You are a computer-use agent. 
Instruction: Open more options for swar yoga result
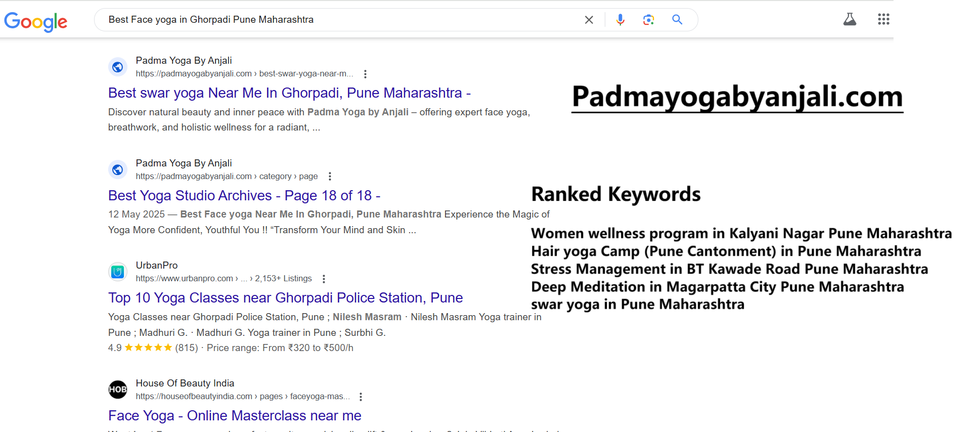365,74
